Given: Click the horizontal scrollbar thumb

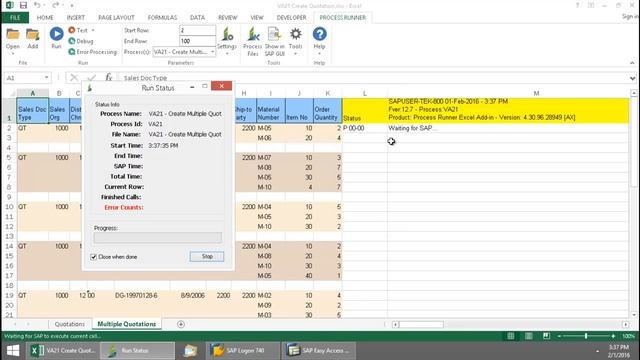Looking at the screenshot, I should (x=421, y=324).
